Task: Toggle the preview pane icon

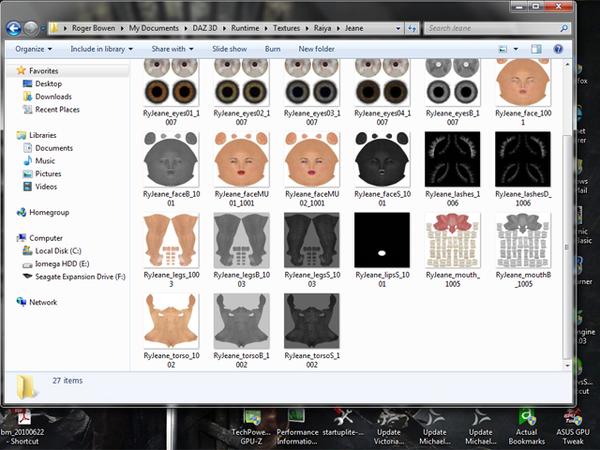Action: point(536,49)
